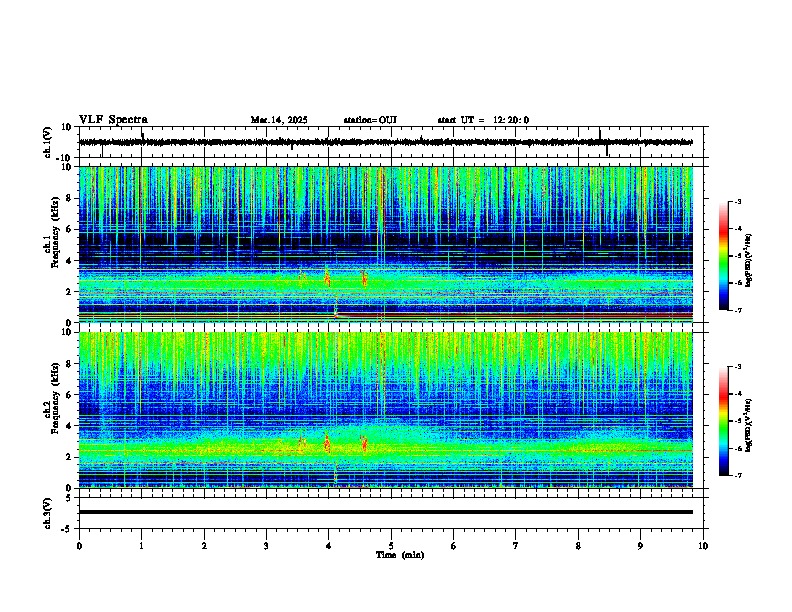Click the x-axis tick label '0'

pyautogui.click(x=79, y=546)
